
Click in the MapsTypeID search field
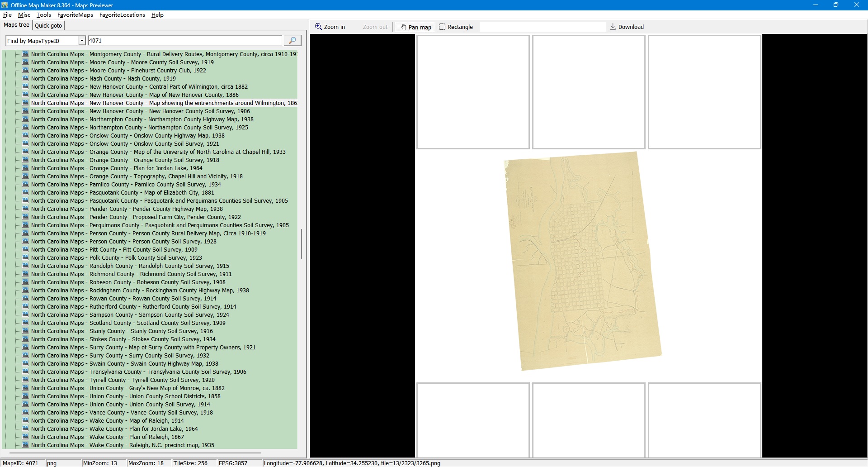pos(184,41)
